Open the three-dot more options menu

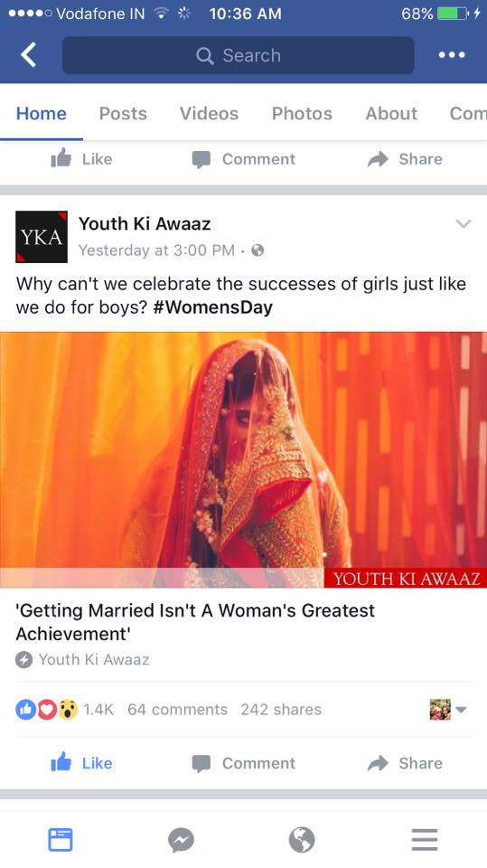(x=452, y=55)
